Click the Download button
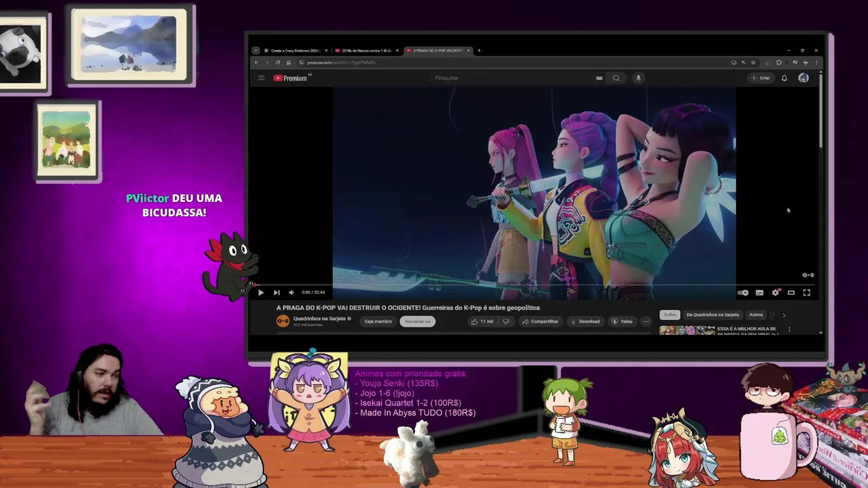The height and width of the screenshot is (488, 868). [x=585, y=321]
